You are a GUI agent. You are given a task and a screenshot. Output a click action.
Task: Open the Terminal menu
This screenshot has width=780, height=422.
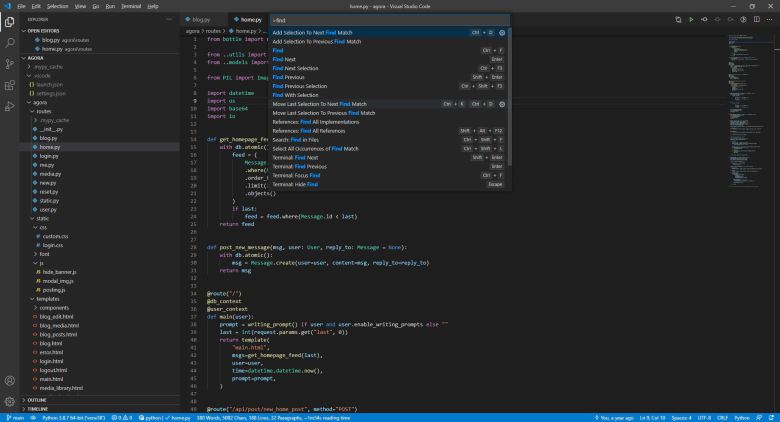click(133, 6)
